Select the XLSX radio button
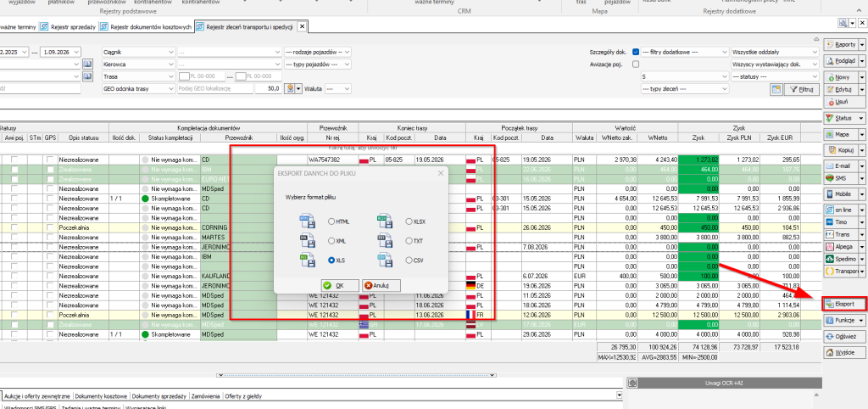 point(409,221)
